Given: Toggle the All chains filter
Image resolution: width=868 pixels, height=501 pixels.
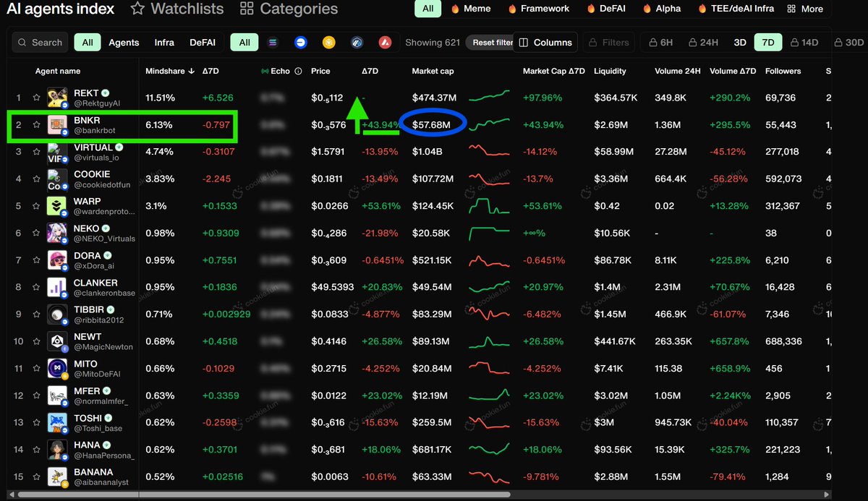Looking at the screenshot, I should pyautogui.click(x=244, y=42).
